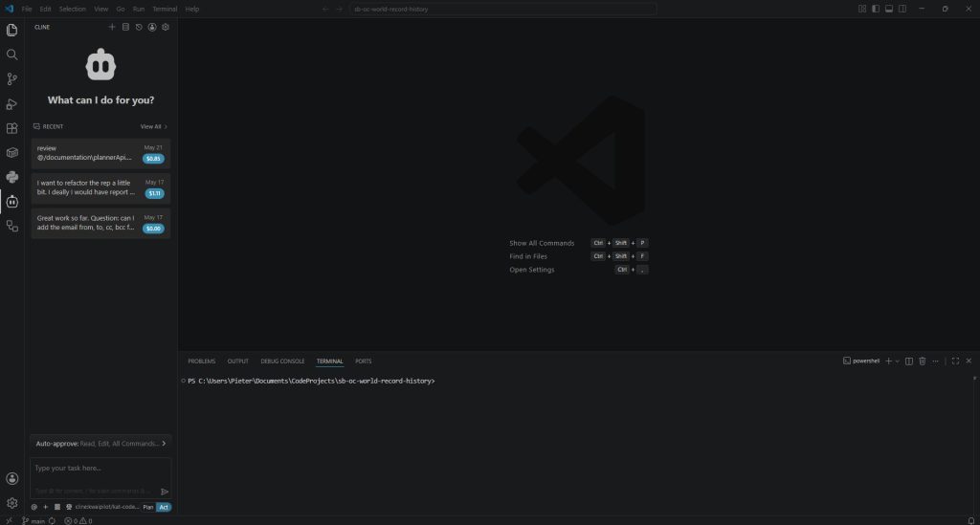The height and width of the screenshot is (525, 980).
Task: Open the model selector cline/kat-code
Action: click(103, 507)
